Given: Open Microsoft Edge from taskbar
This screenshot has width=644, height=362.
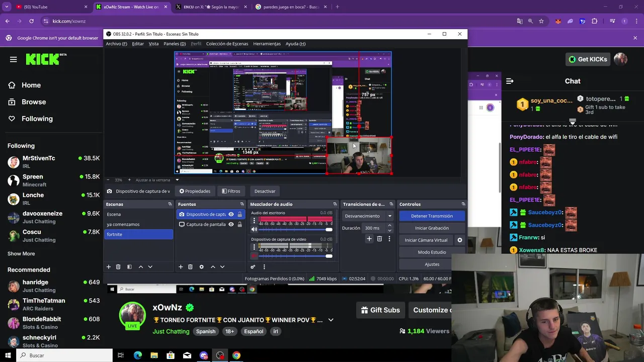Looking at the screenshot, I should pos(137,355).
